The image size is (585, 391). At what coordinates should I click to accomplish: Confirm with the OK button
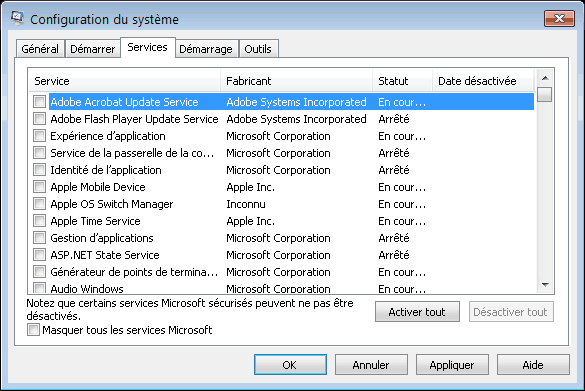pos(290,365)
